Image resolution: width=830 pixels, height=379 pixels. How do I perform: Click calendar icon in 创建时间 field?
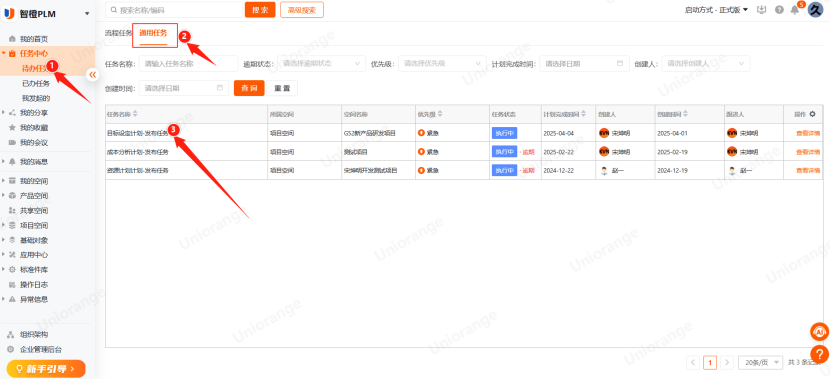[220, 88]
